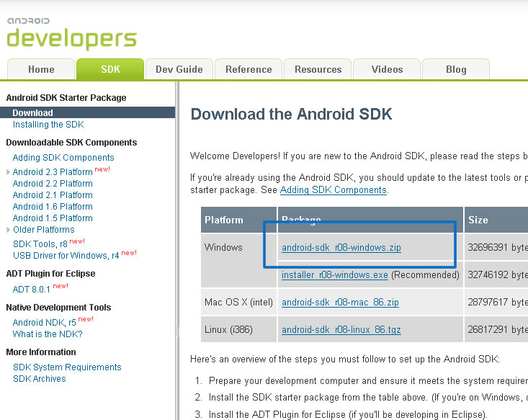Image resolution: width=528 pixels, height=420 pixels.
Task: Open USB Driver for Windows, r4
Action: coord(66,256)
